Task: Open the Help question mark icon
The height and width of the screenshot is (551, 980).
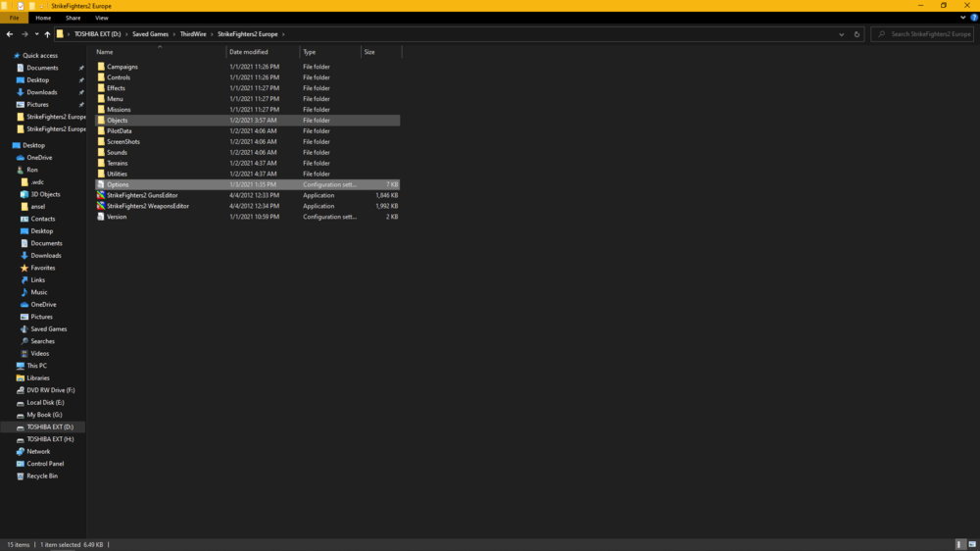Action: [974, 18]
